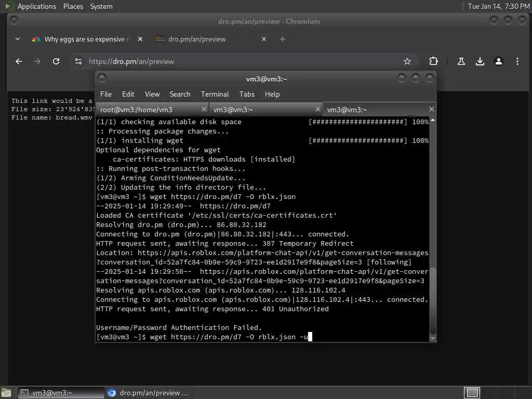
Task: View site information icon in address bar
Action: pyautogui.click(x=78, y=61)
